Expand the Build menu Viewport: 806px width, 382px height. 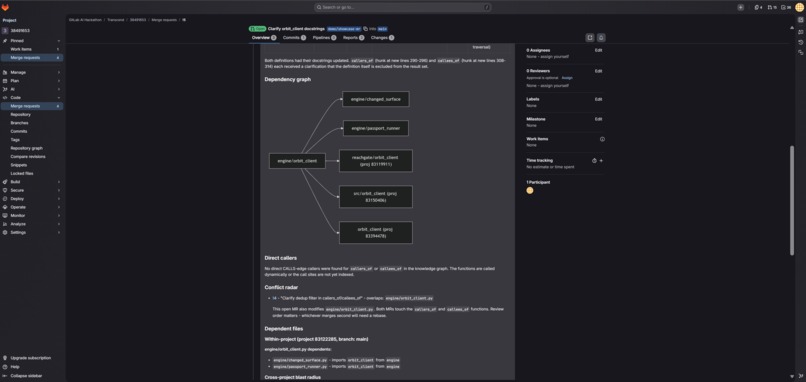59,182
